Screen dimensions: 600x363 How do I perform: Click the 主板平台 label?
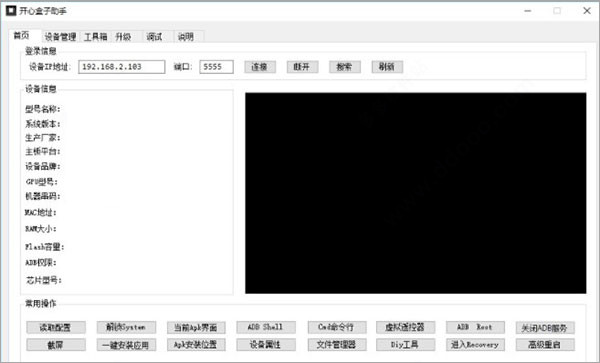[43, 151]
